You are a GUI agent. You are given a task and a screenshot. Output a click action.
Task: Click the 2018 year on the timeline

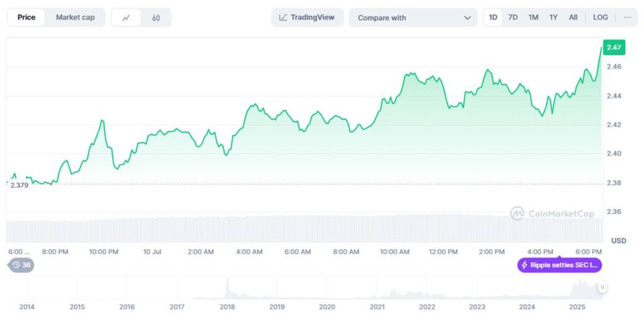(227, 307)
